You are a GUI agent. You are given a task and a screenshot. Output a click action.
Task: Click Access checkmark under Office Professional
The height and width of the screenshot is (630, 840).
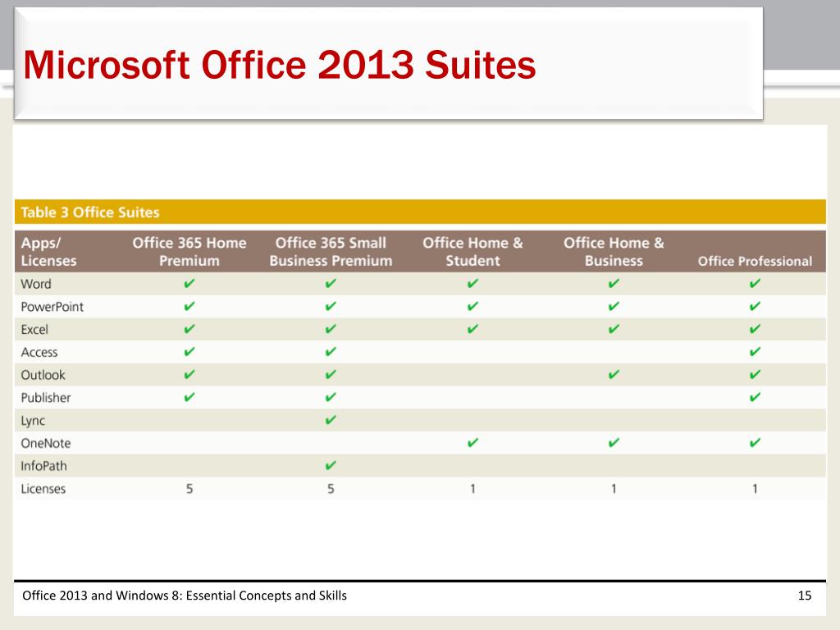pyautogui.click(x=755, y=351)
